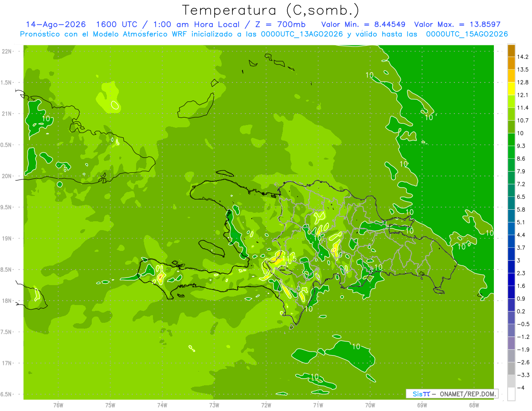The image size is (532, 411).
Task: Click legend swatch between 10 and 9.3
Action: pos(511,139)
